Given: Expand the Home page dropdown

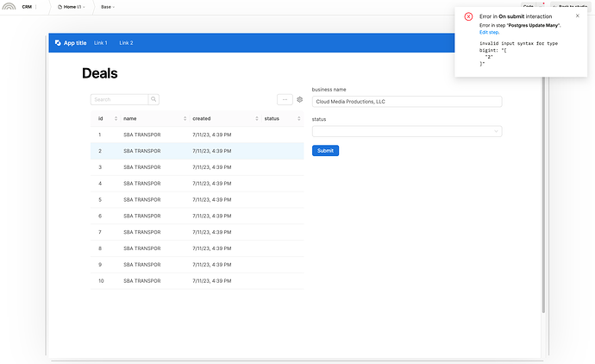Looking at the screenshot, I should click(x=71, y=7).
